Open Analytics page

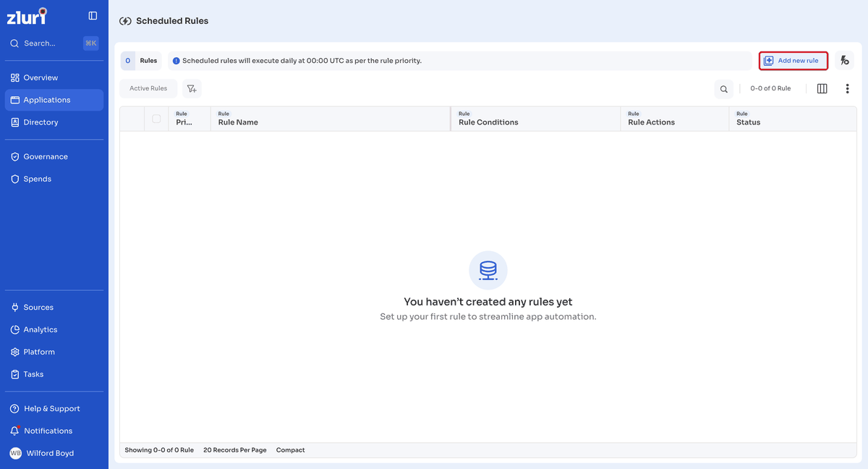coord(54,329)
